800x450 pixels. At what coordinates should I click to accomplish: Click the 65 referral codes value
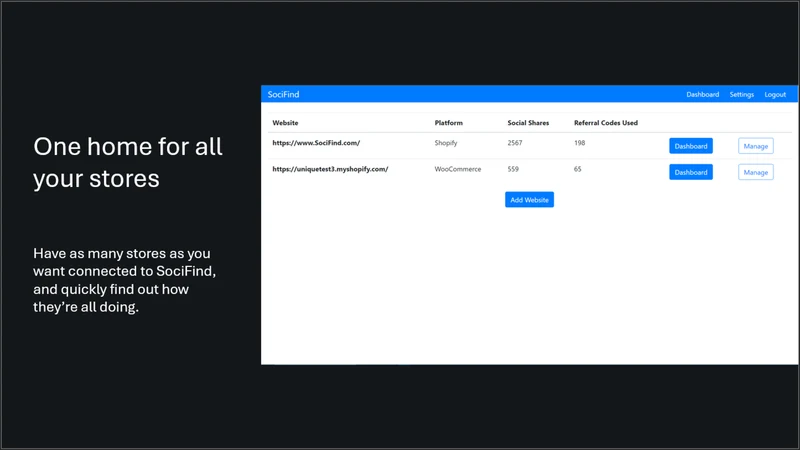(x=577, y=169)
